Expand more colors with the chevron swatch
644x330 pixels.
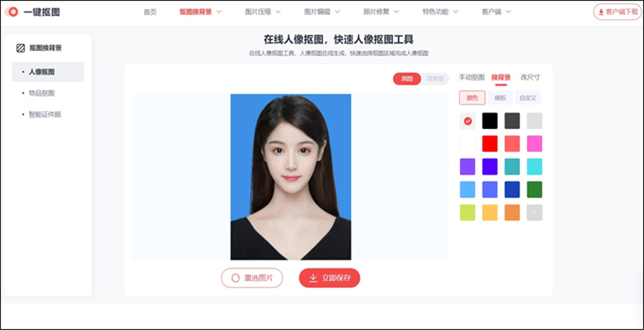(534, 213)
